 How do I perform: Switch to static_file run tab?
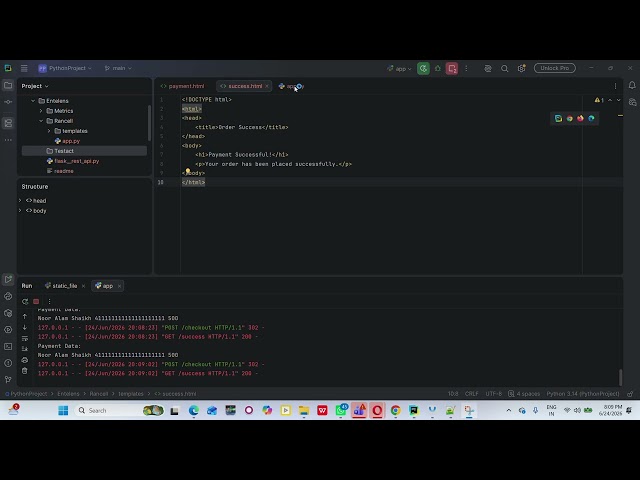tap(61, 286)
